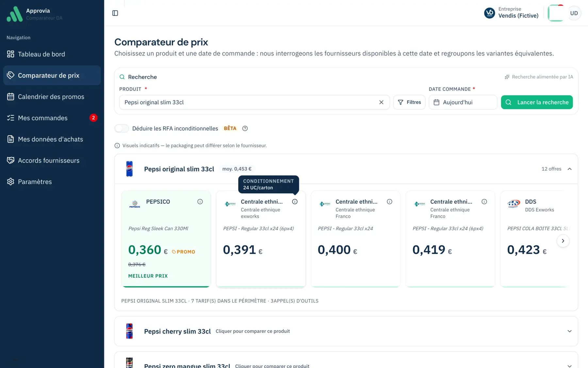Click the product search input field
This screenshot has width=588, height=368.
point(254,102)
